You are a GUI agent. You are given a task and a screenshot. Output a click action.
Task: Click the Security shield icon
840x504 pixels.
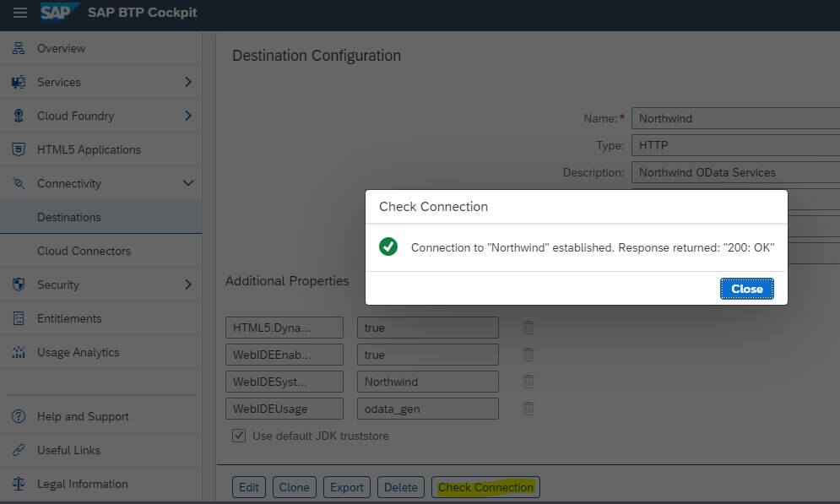[19, 285]
